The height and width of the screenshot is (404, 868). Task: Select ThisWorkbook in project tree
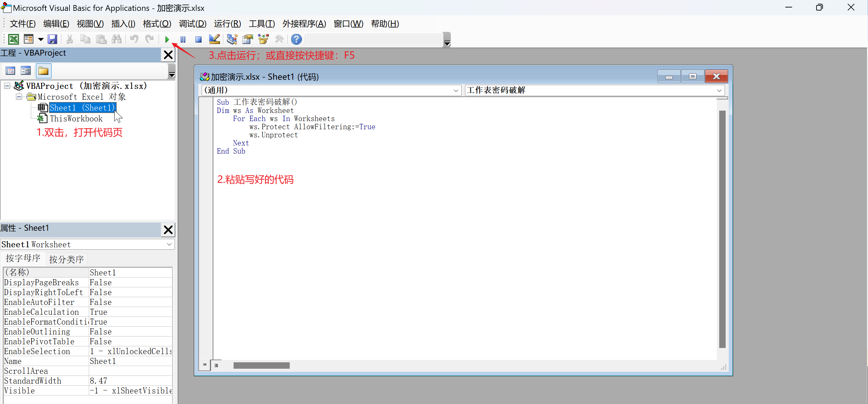coord(76,119)
